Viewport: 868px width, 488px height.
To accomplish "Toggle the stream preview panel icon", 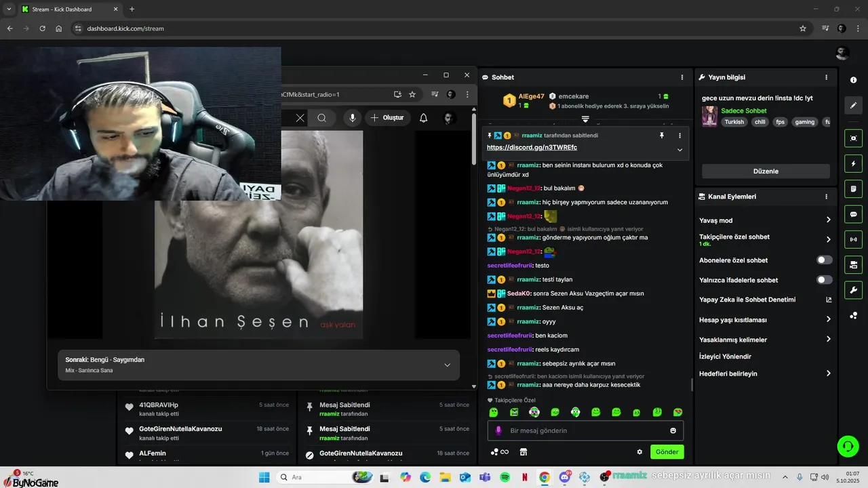I will click(x=853, y=138).
